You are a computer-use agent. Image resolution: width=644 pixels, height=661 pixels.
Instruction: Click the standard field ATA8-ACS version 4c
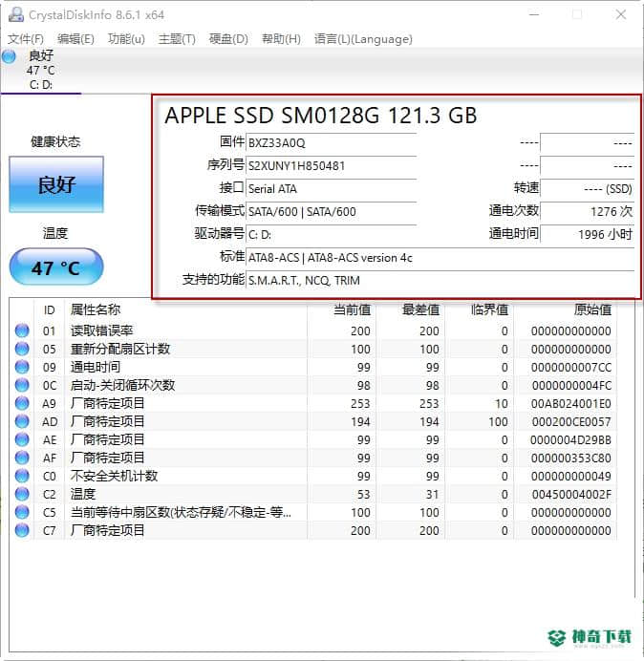click(440, 258)
